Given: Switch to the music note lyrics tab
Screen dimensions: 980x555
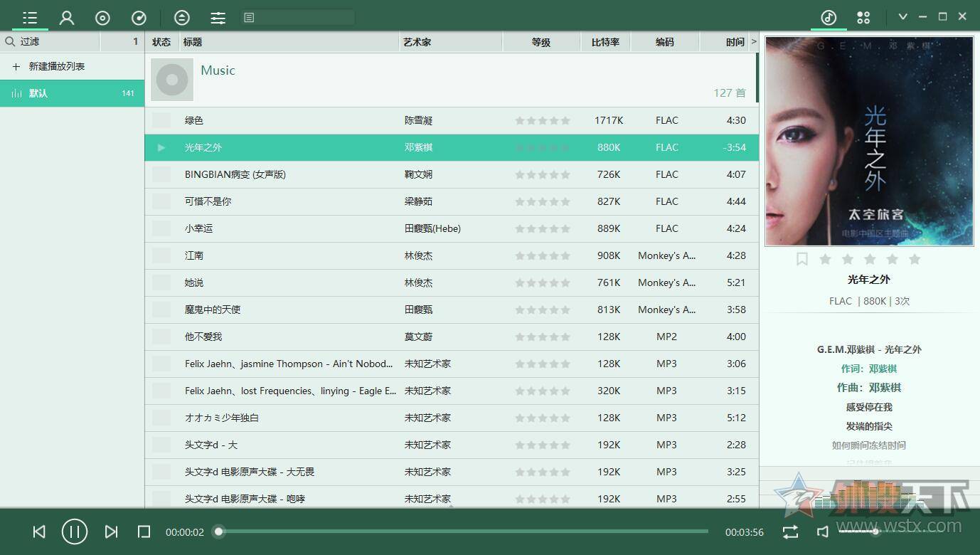Looking at the screenshot, I should click(829, 17).
